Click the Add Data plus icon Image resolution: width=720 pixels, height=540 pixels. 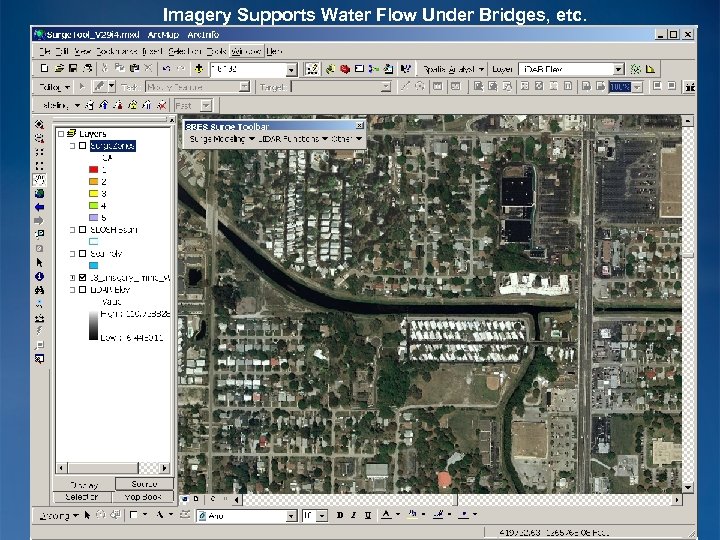[199, 68]
